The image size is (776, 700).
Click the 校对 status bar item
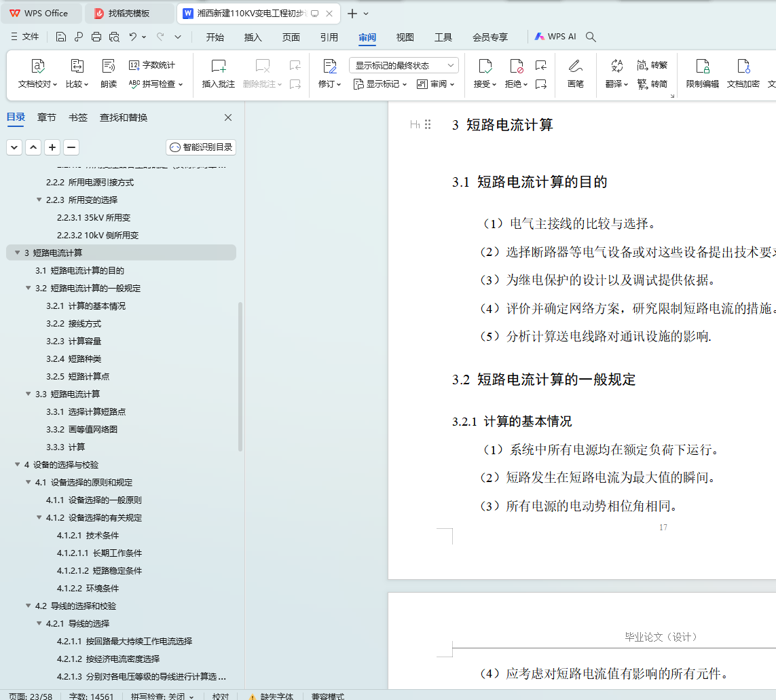coord(221,696)
